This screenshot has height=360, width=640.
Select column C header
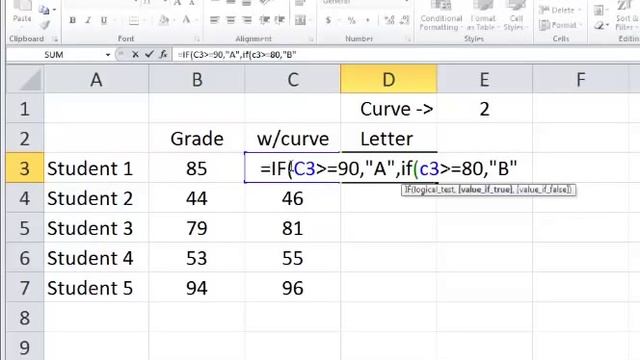292,79
